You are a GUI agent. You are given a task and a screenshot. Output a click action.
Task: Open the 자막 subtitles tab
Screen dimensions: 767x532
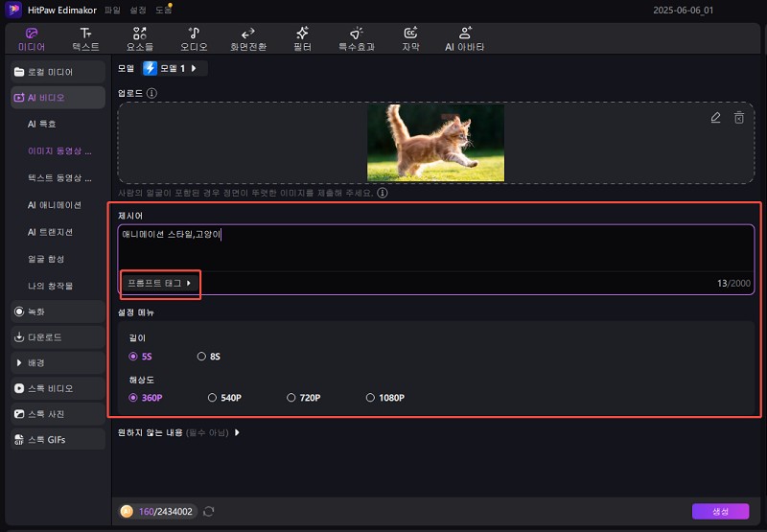[410, 39]
